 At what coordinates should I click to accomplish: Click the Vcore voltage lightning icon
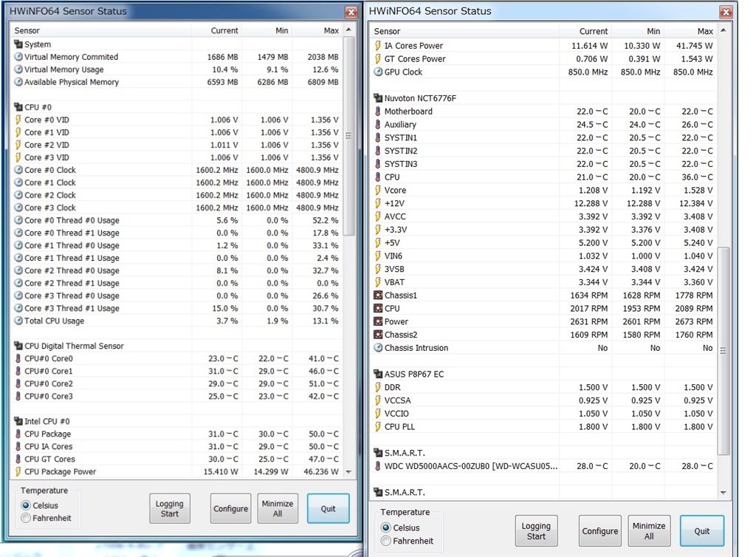[x=378, y=191]
